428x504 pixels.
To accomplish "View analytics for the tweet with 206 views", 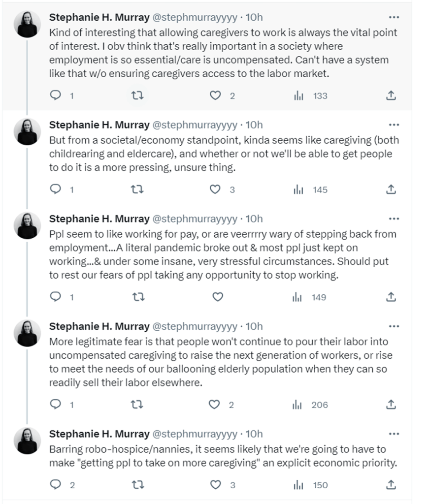I will (298, 405).
